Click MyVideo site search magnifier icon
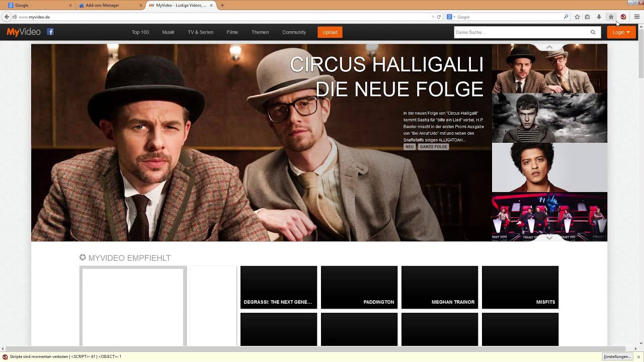Image resolution: width=644 pixels, height=362 pixels. click(593, 32)
